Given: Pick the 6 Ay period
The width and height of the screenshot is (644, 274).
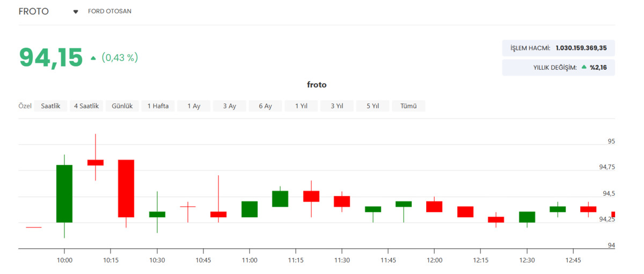Looking at the screenshot, I should [x=265, y=106].
